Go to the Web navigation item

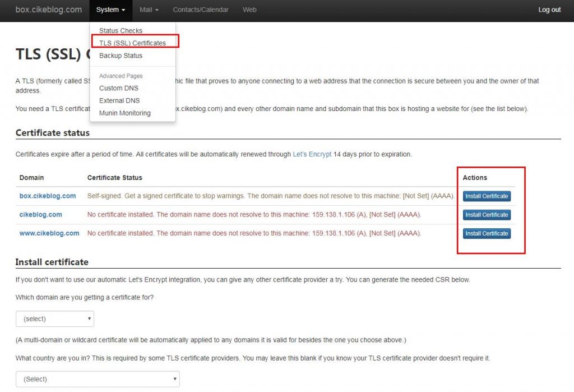point(249,10)
